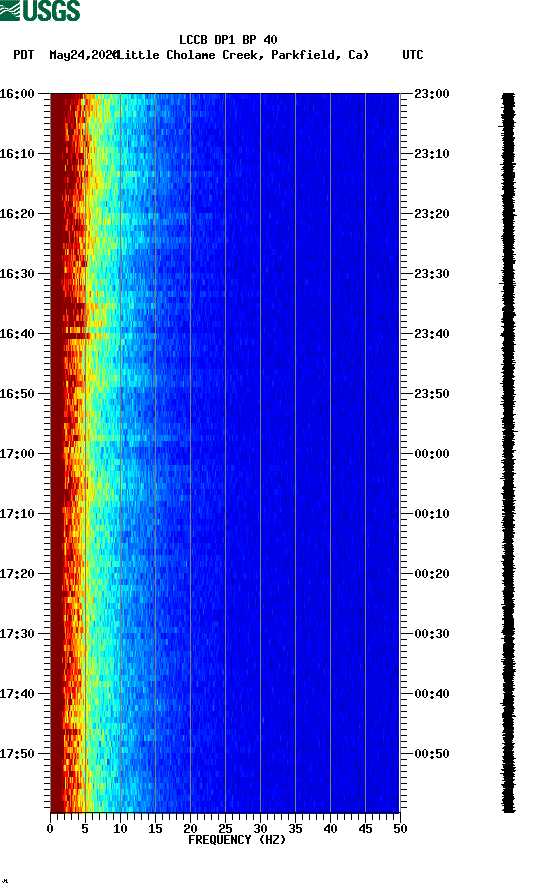
Task: Click the 5 Hz frequency tick label
Action: pyautogui.click(x=85, y=829)
